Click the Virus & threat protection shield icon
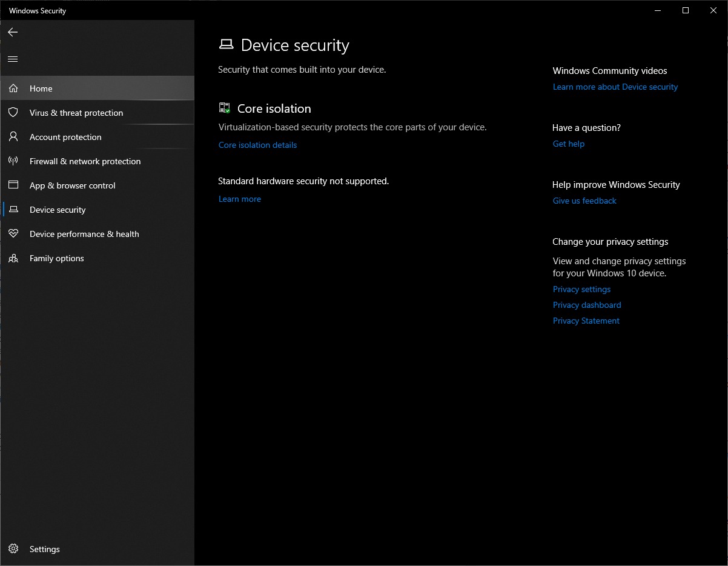Viewport: 728px width, 566px height. tap(13, 113)
